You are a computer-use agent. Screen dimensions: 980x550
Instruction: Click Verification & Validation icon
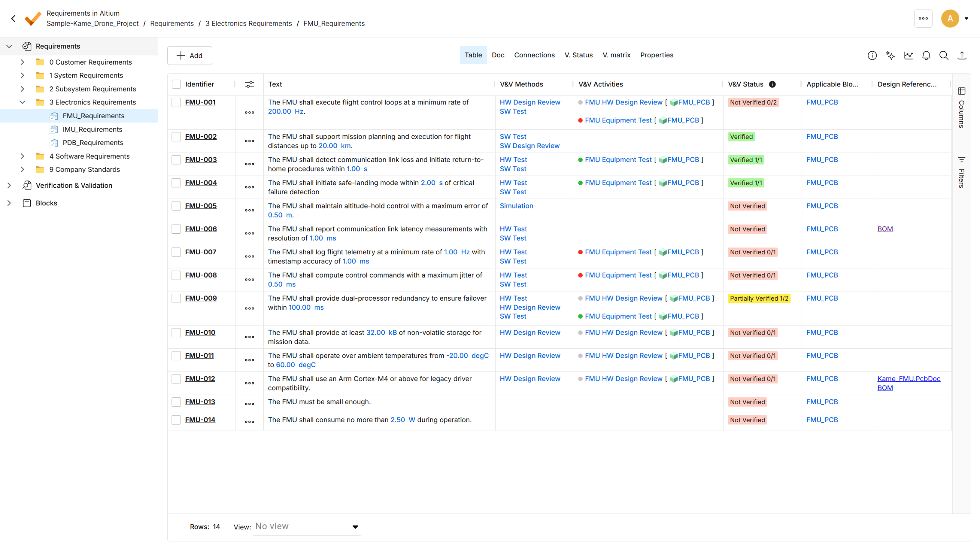click(x=27, y=186)
